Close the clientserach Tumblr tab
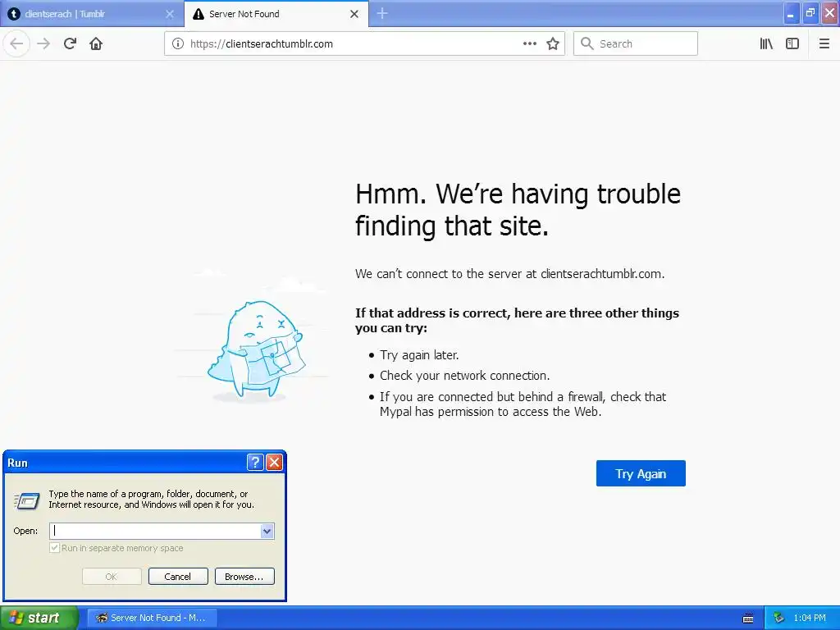This screenshot has width=840, height=630. (170, 14)
